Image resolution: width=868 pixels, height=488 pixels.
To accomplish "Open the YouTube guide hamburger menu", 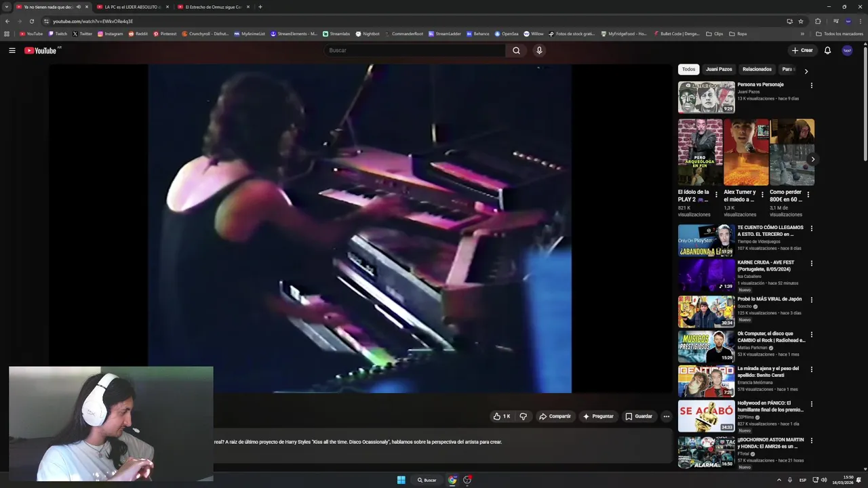I will [12, 50].
